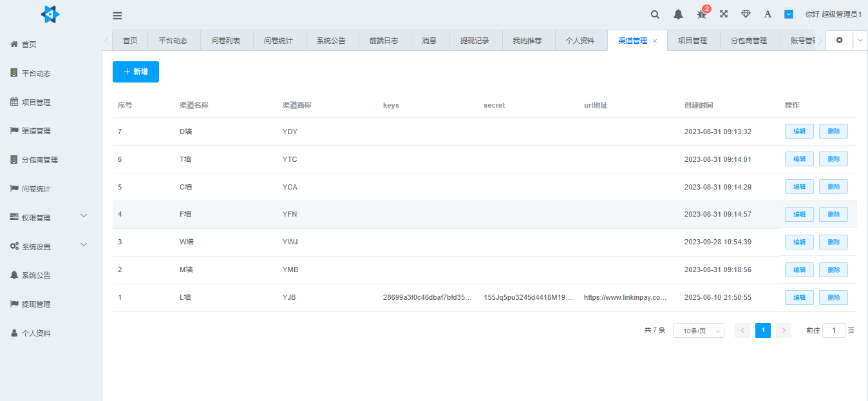Open the bug log icon showing badge 2
868x401 pixels.
pos(701,14)
